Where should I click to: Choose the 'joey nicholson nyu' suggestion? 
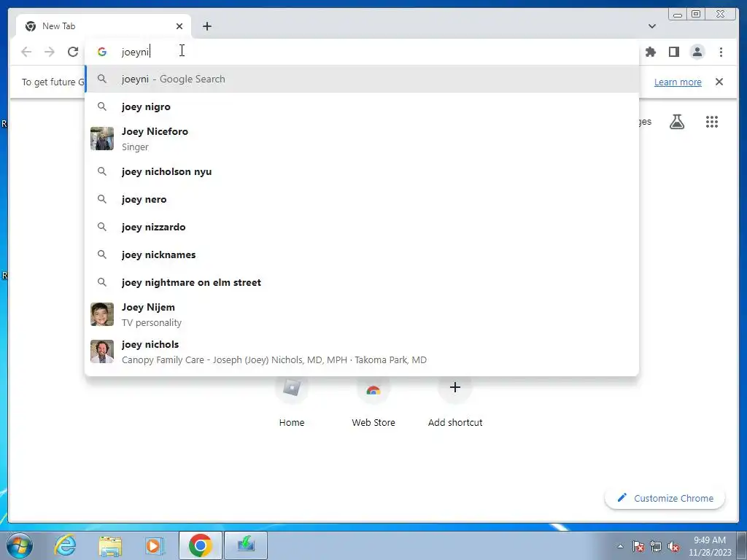(362, 171)
